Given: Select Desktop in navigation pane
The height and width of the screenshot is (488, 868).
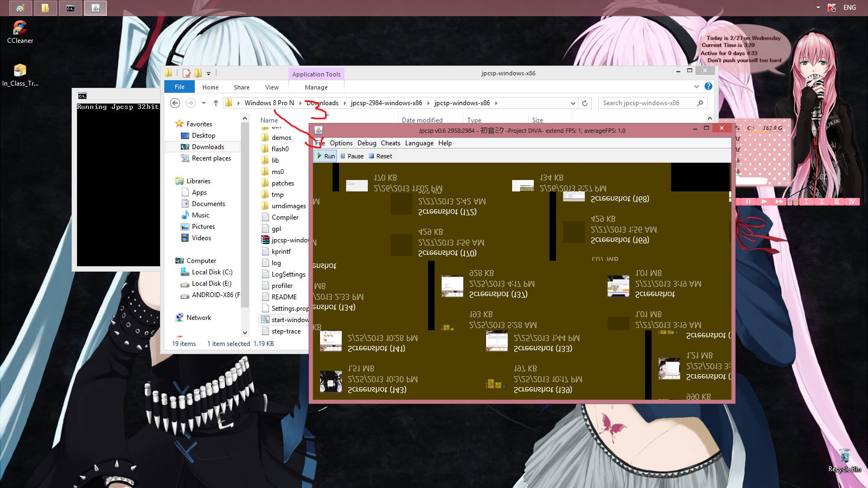Looking at the screenshot, I should tap(203, 136).
